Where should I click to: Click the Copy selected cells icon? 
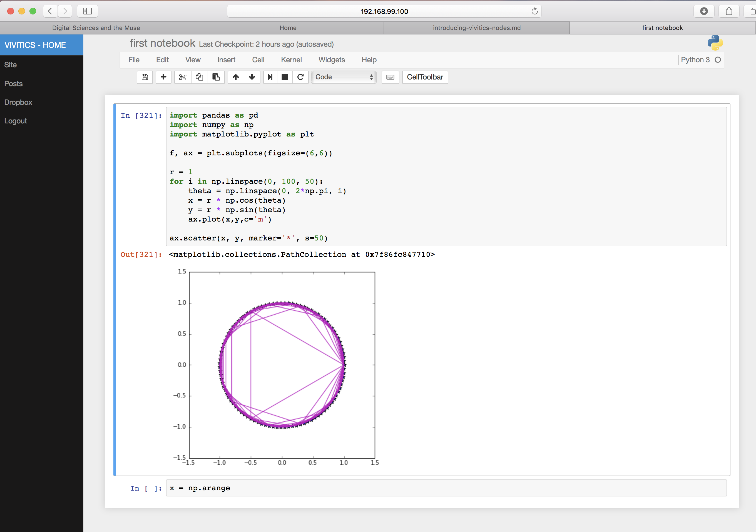click(199, 77)
